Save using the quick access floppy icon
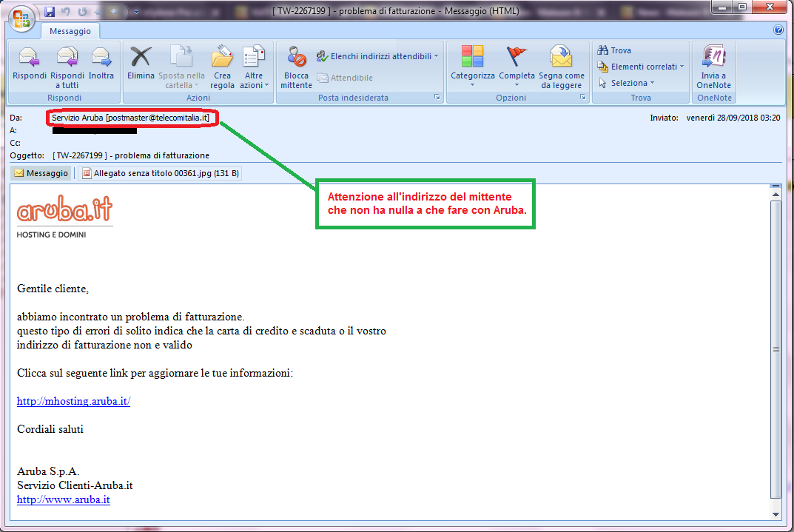 pyautogui.click(x=50, y=11)
